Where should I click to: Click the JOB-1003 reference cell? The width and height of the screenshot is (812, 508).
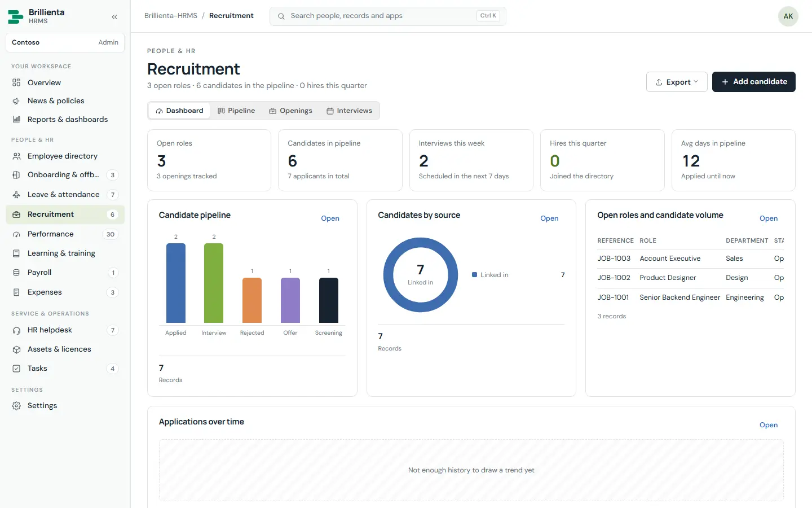614,259
